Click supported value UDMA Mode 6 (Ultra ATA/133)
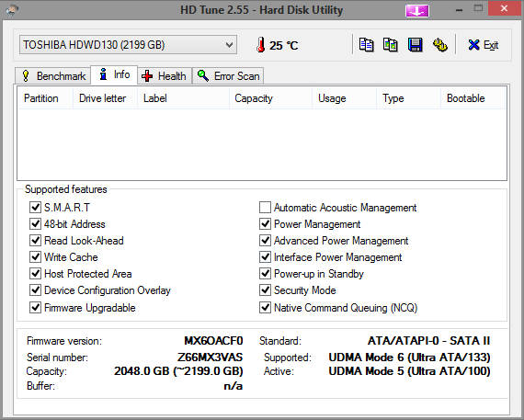This screenshot has height=420, width=524. 409,358
